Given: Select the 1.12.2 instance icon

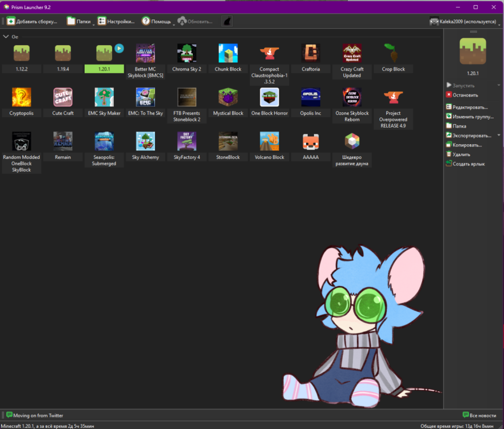Looking at the screenshot, I should tap(22, 53).
